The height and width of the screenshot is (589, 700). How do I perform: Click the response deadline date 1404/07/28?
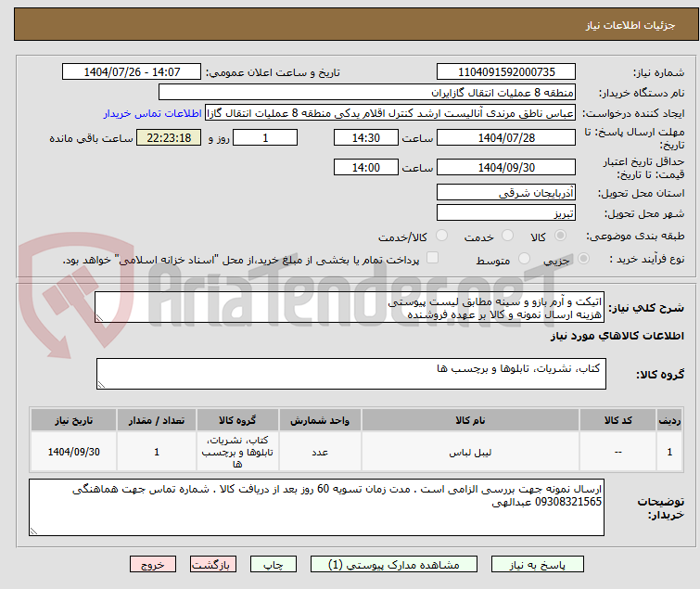[x=506, y=137]
